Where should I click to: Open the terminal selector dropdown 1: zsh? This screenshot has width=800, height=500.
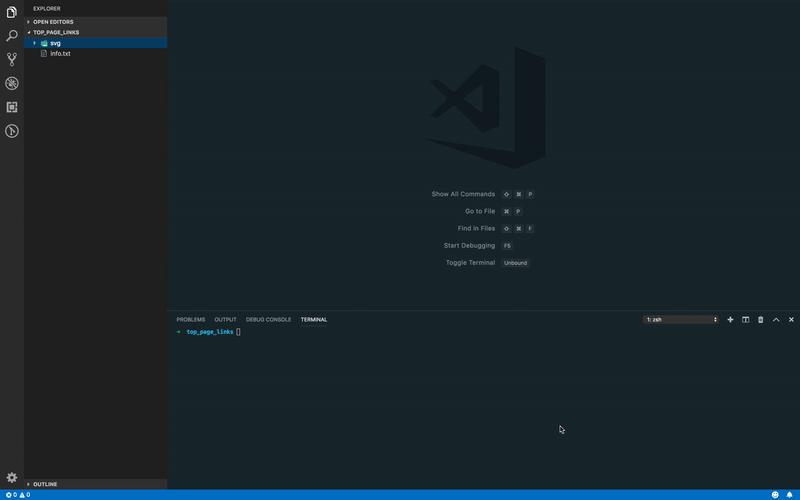click(x=681, y=319)
